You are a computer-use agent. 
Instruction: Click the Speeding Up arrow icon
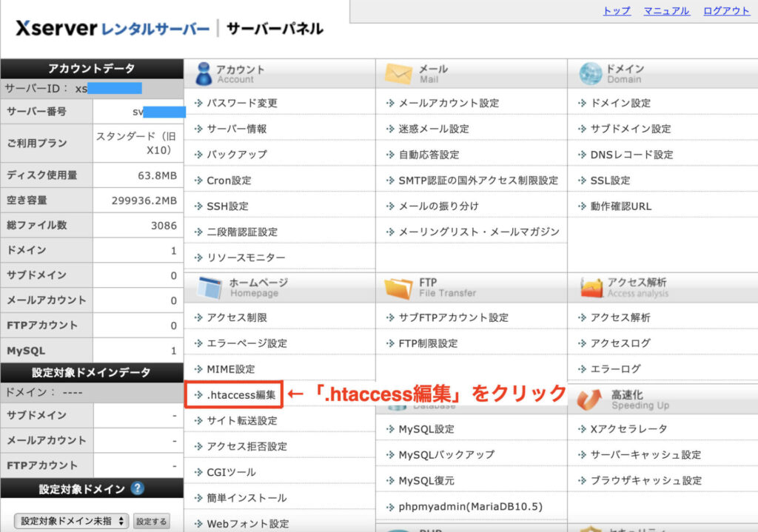click(x=589, y=400)
